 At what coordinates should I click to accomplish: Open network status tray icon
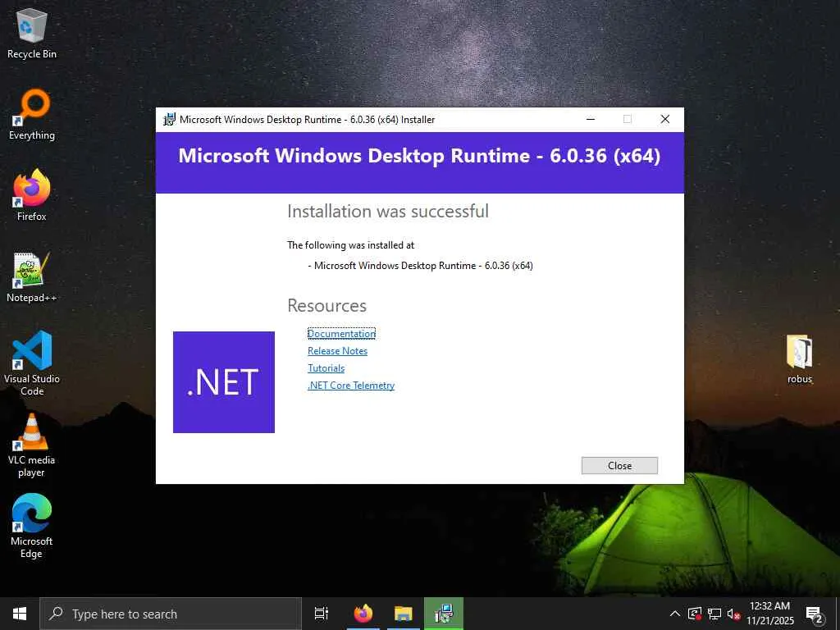pyautogui.click(x=714, y=614)
